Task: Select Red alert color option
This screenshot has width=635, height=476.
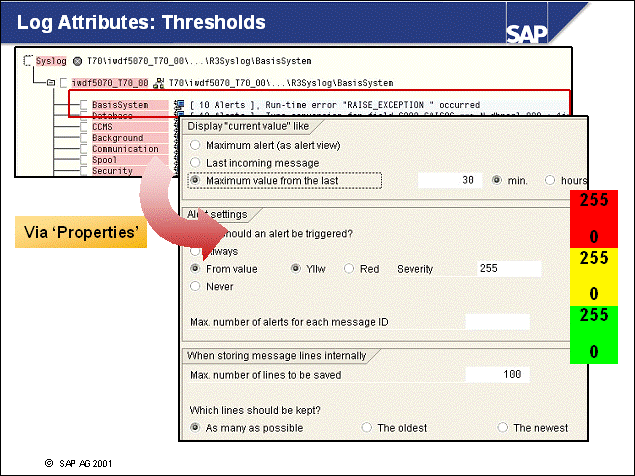Action: pyautogui.click(x=348, y=269)
